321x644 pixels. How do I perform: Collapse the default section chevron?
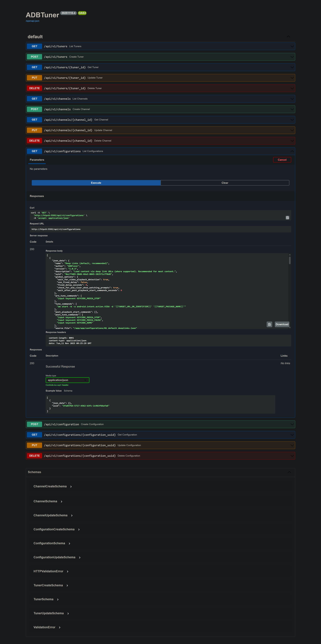(288, 36)
